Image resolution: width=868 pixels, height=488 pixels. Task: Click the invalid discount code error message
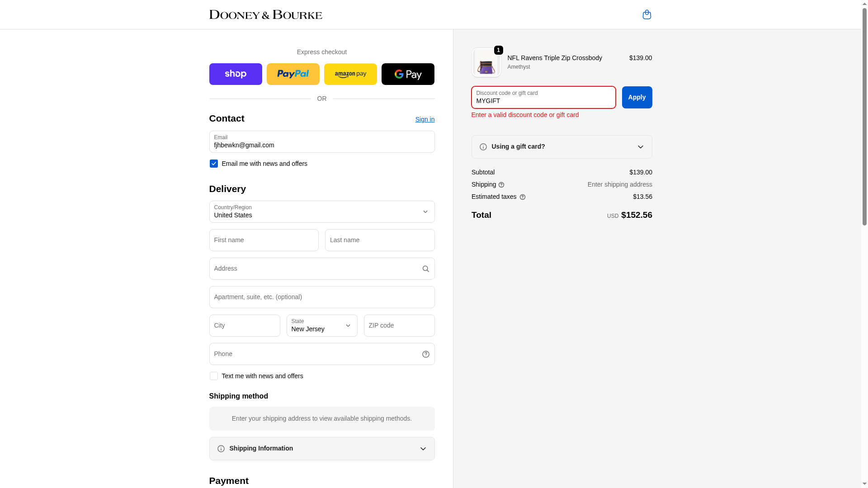pos(525,115)
